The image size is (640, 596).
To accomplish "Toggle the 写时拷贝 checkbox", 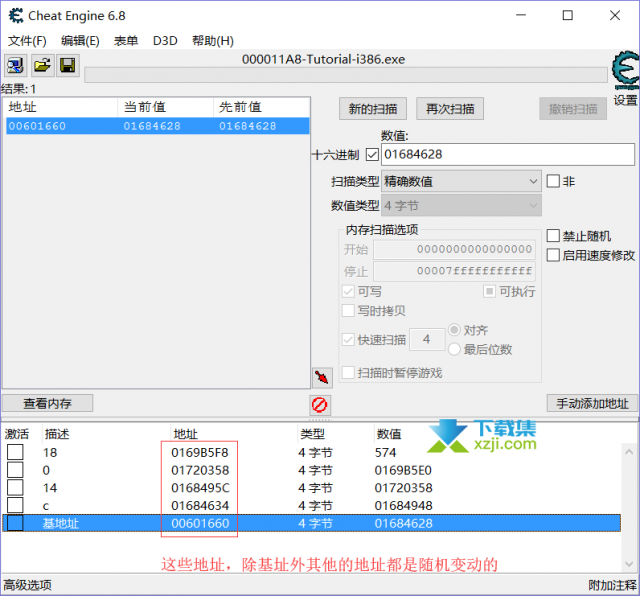I will pyautogui.click(x=348, y=311).
